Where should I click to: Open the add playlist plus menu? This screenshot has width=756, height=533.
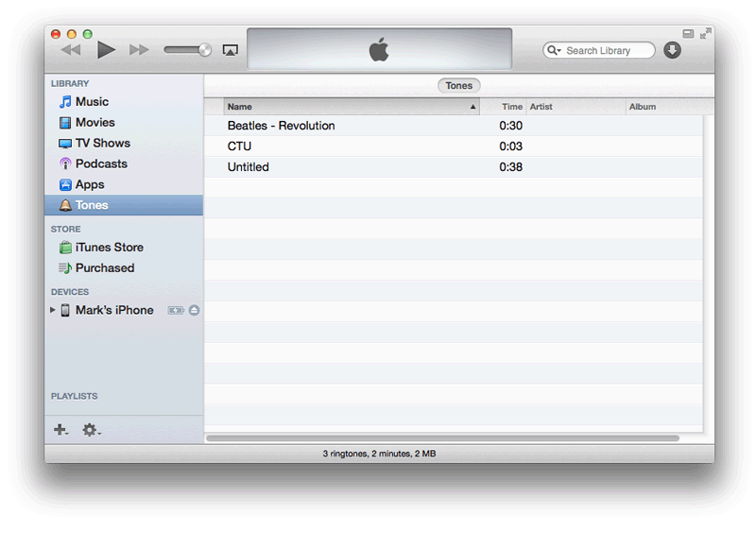point(60,430)
